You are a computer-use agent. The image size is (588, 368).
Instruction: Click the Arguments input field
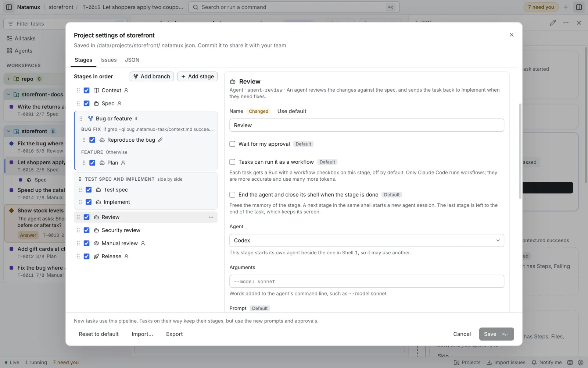click(366, 282)
